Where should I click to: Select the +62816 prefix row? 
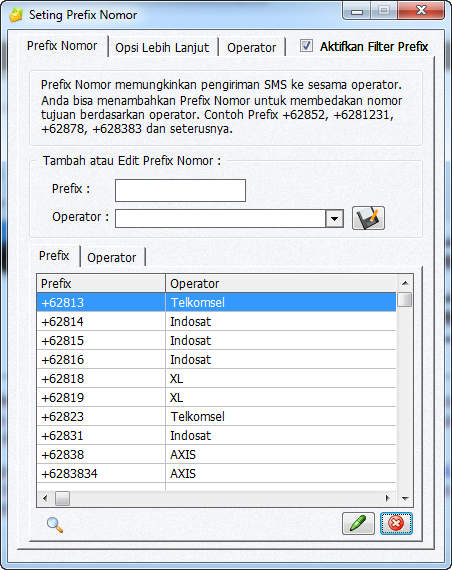pos(216,359)
